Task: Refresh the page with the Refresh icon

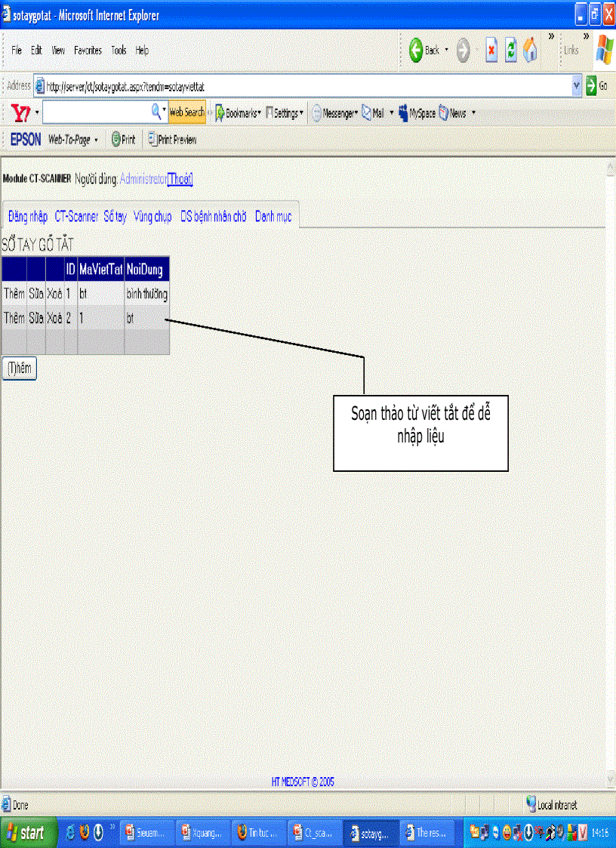Action: point(511,51)
